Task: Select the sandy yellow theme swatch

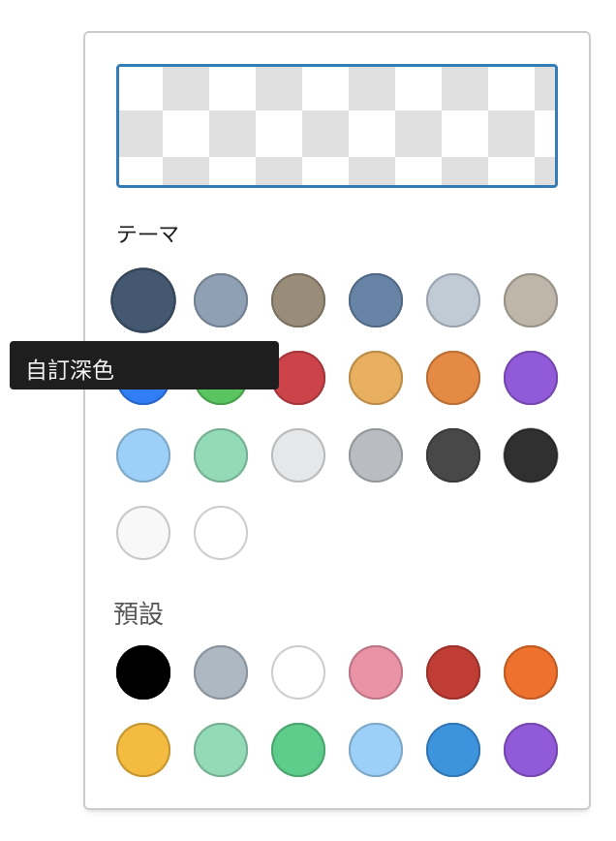Action: tap(376, 378)
